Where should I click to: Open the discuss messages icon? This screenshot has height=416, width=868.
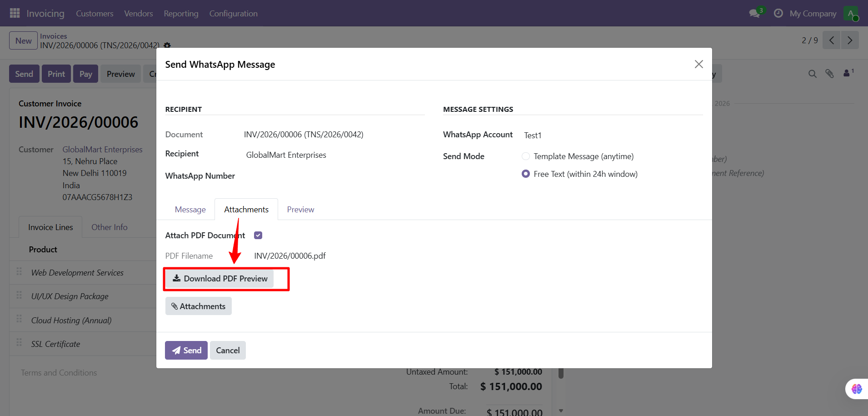click(755, 13)
